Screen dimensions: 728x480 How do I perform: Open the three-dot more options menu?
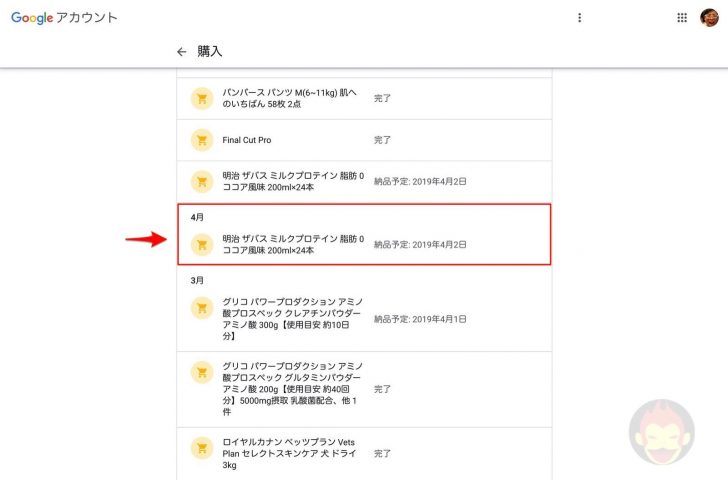pyautogui.click(x=579, y=18)
